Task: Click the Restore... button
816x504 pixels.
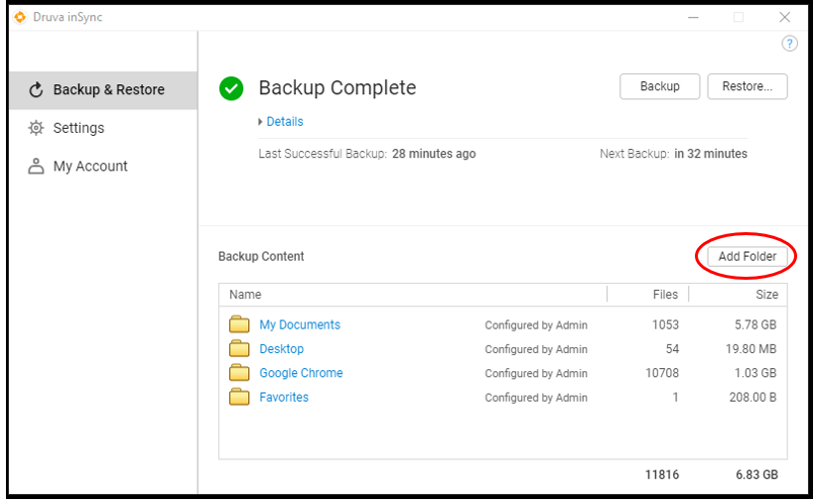Action: 747,86
